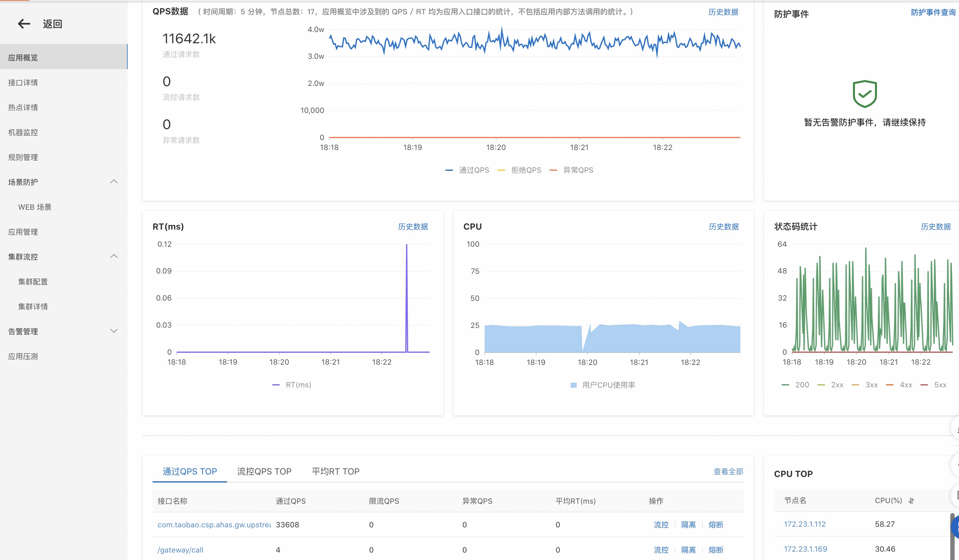
Task: Switch to 平均RT TOP tab
Action: pyautogui.click(x=335, y=471)
